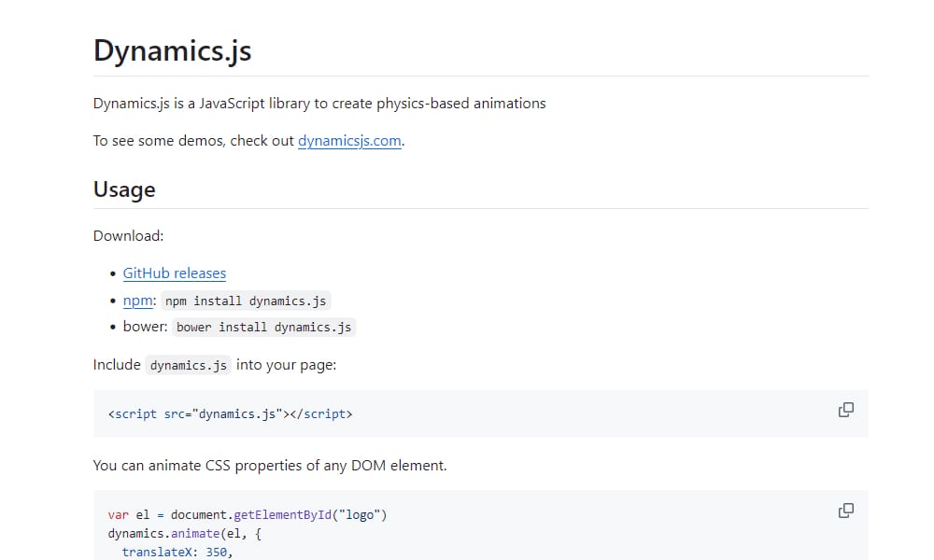
Task: Click the Usage section heading
Action: pos(124,189)
